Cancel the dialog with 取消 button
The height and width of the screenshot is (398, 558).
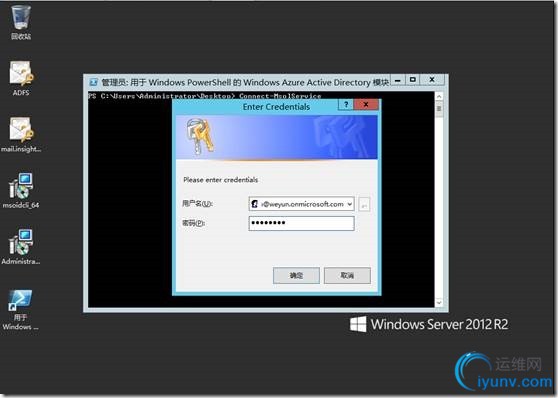click(x=347, y=276)
